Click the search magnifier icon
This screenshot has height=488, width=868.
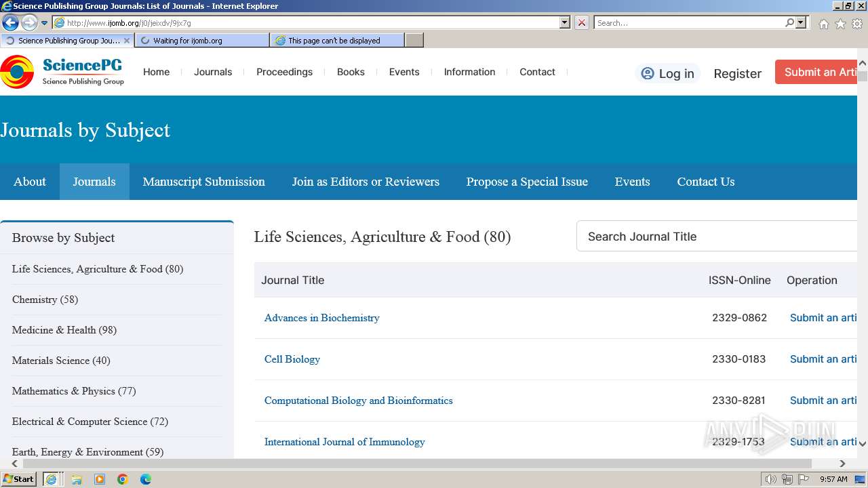pos(789,22)
